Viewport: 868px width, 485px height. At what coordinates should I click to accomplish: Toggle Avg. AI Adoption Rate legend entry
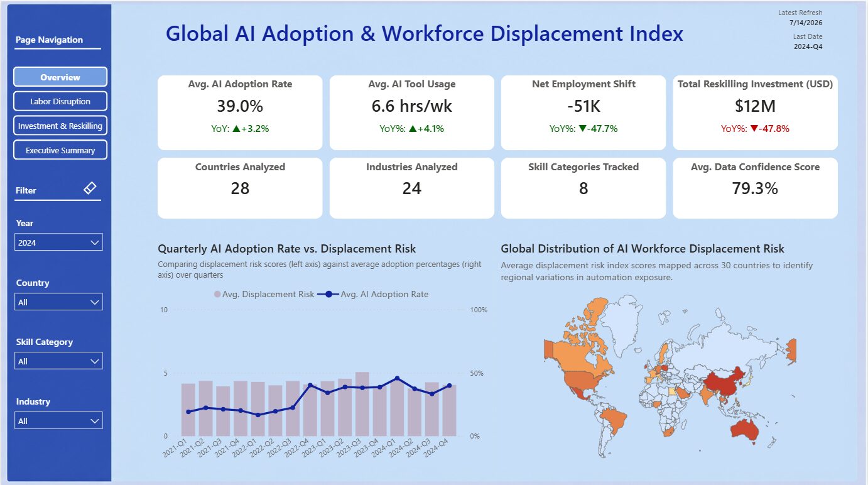tap(374, 294)
